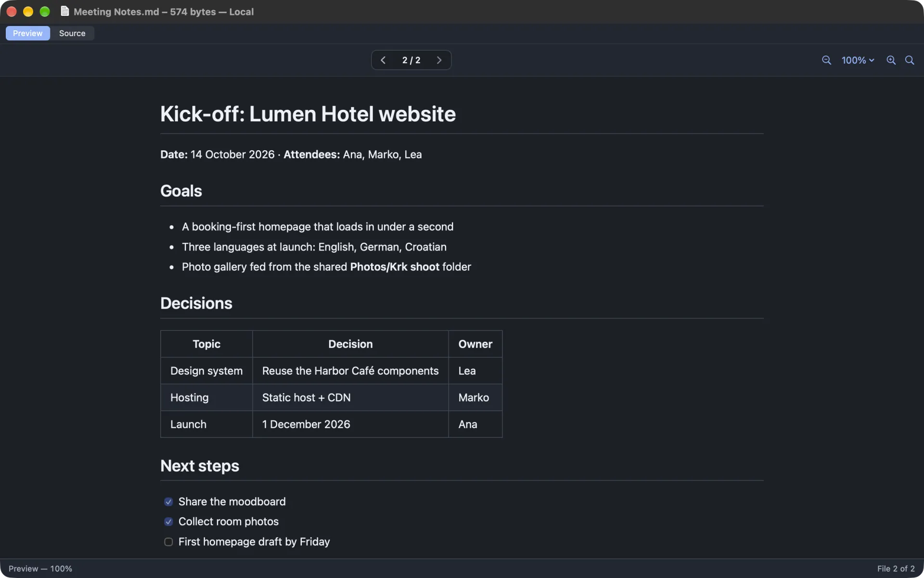
Task: Click the Launch table cell
Action: tap(206, 424)
